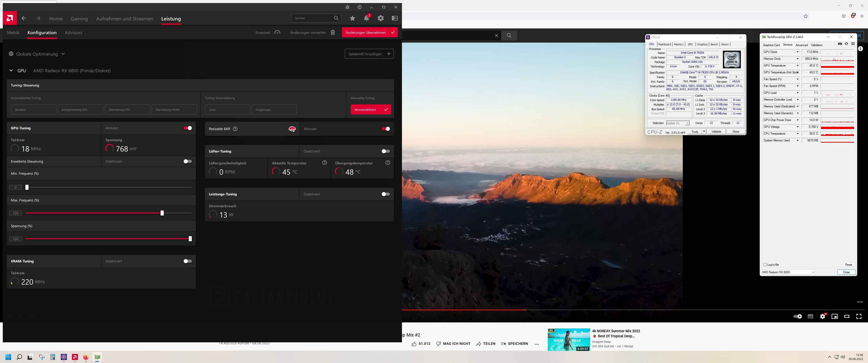Viewport: 868px width, 363px height.
Task: Open Radeon Software settings gear icon
Action: click(x=381, y=18)
